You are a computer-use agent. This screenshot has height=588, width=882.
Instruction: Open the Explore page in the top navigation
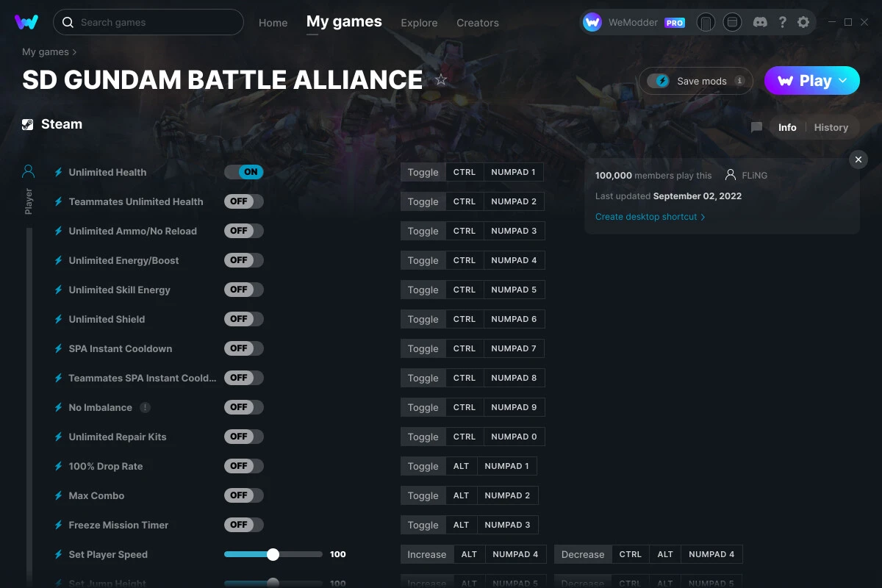tap(419, 23)
